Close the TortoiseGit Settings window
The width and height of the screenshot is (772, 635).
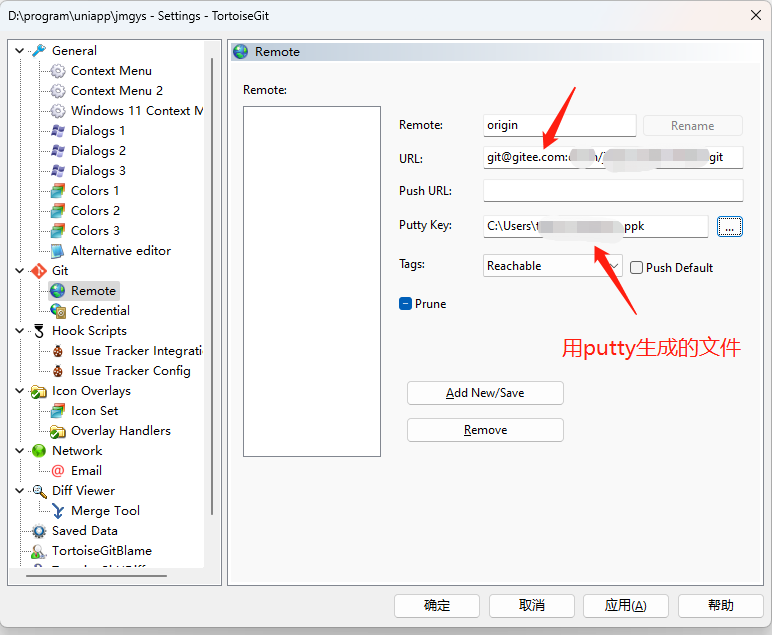pos(756,15)
